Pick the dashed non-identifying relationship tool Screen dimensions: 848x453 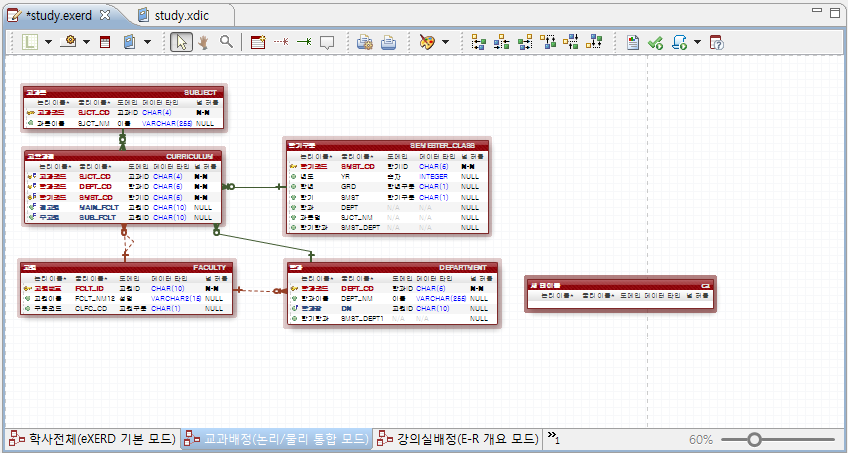tap(281, 42)
